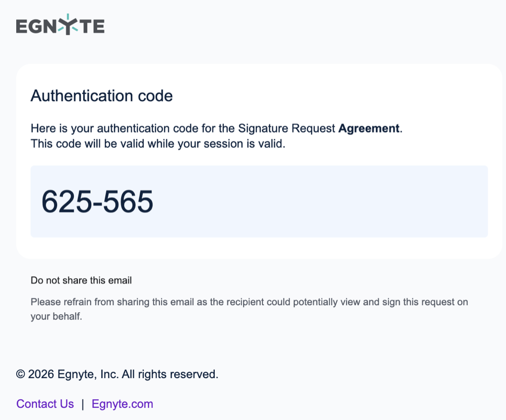Click the separator bar between footer links
Viewport: 506px width, 420px height.
83,404
